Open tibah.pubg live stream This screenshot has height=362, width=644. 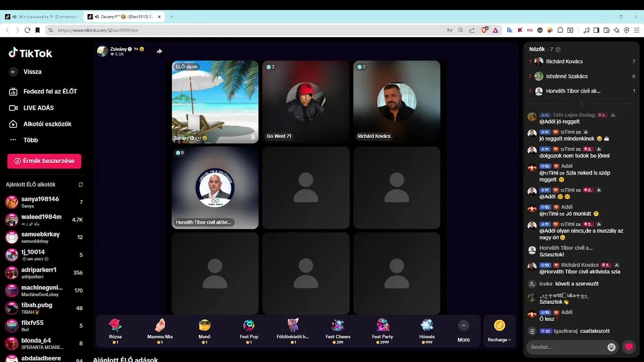point(44,308)
